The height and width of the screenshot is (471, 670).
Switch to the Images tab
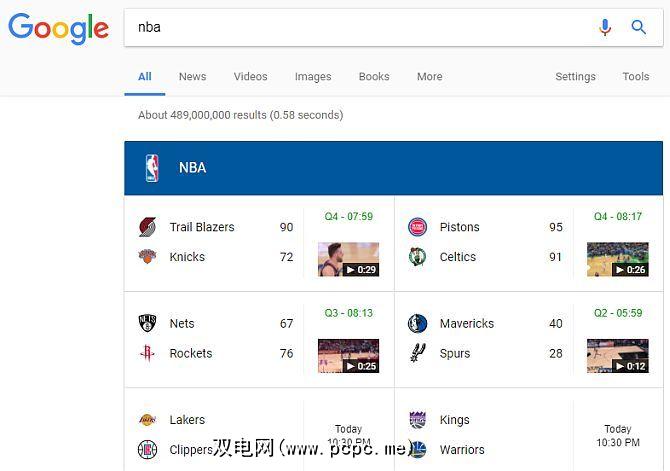point(313,77)
